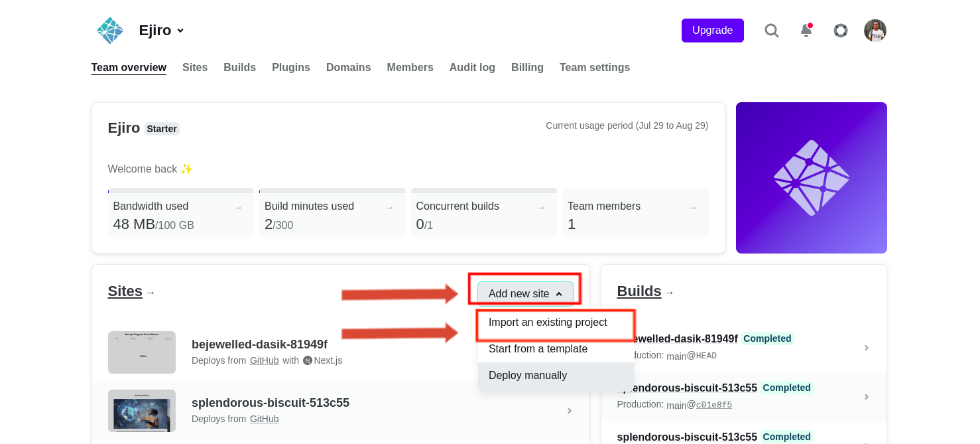Open the Team members stat card
The width and height of the screenshot is (980, 444).
point(635,214)
